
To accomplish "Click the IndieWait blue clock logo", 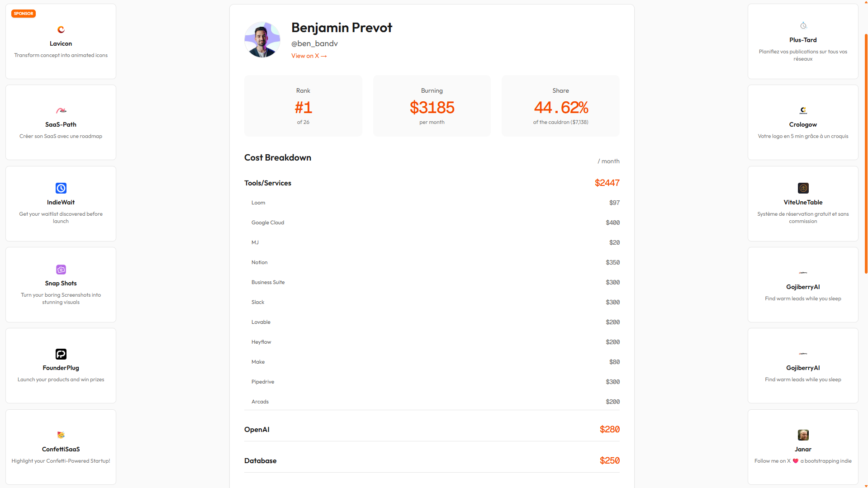I will (61, 188).
